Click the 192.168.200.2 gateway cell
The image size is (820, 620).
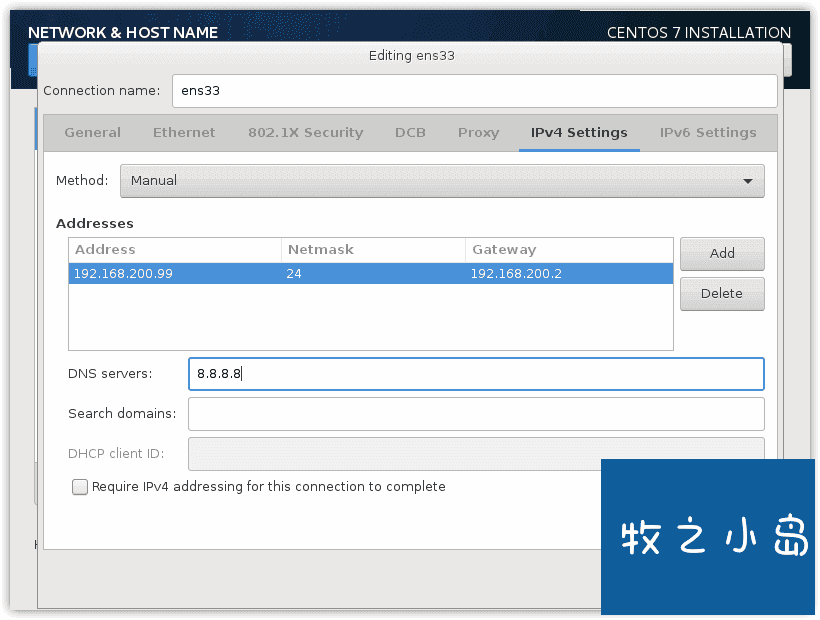coord(516,274)
